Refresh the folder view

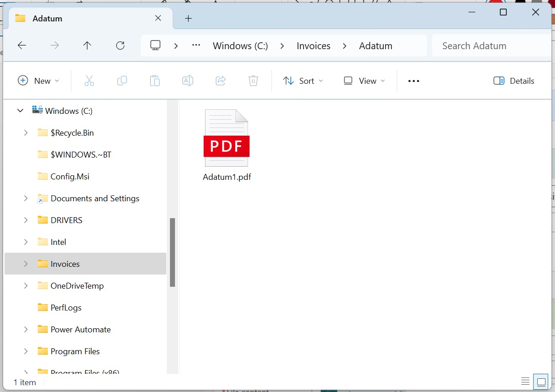120,45
